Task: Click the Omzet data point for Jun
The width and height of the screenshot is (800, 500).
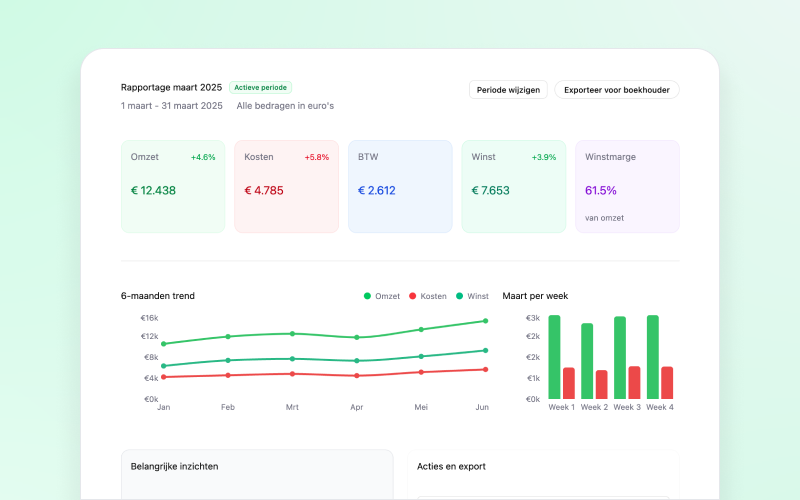Action: [485, 321]
